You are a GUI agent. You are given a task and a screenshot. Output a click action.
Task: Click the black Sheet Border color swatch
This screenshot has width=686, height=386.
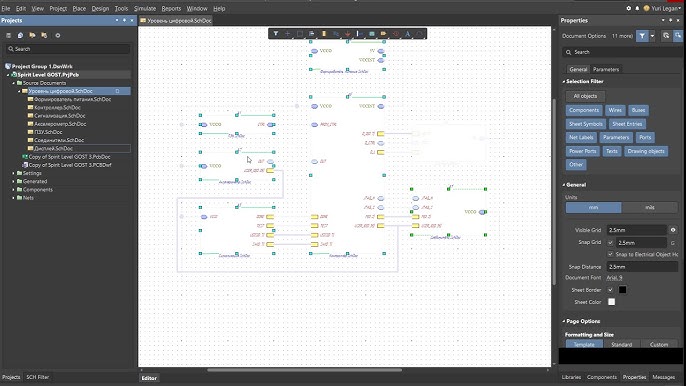click(x=622, y=290)
